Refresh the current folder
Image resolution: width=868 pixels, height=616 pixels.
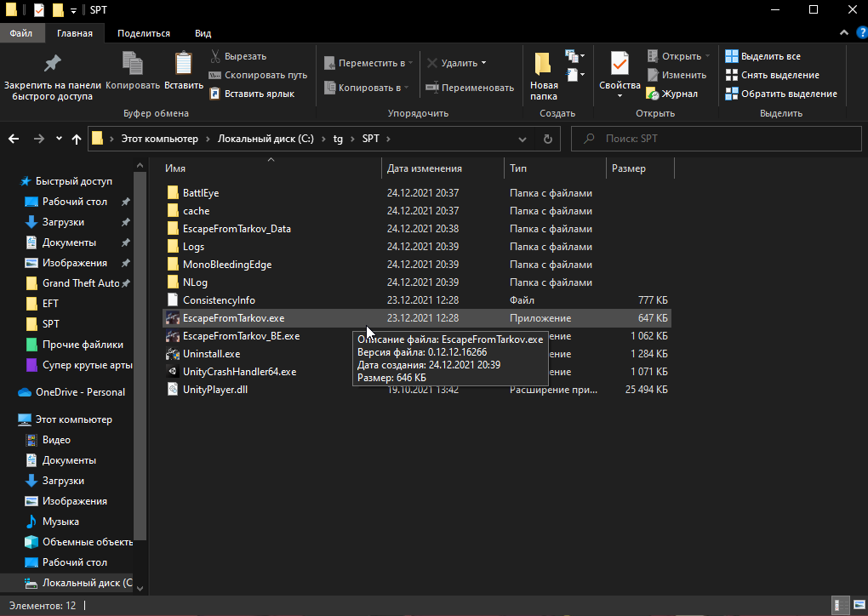pos(548,139)
